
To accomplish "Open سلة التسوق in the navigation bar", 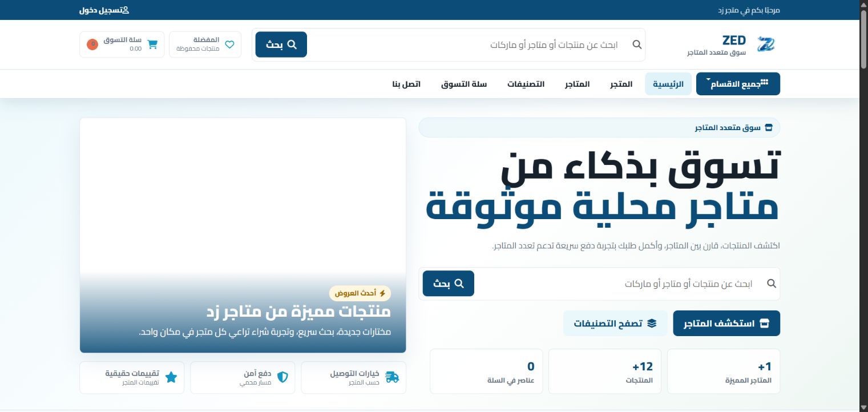I will [x=464, y=84].
